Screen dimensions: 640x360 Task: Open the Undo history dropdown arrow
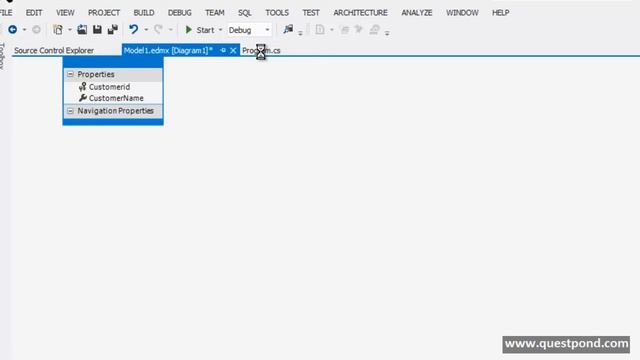(x=146, y=30)
